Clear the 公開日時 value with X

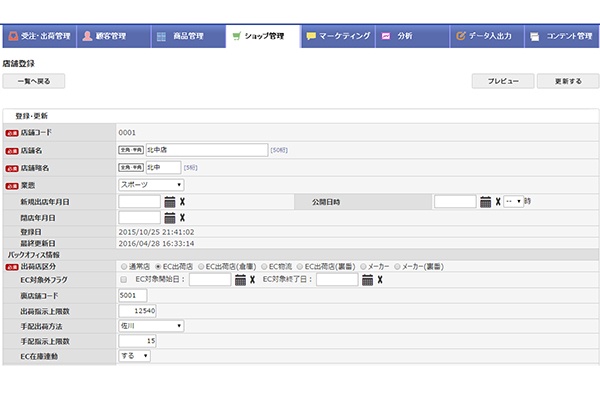click(497, 201)
